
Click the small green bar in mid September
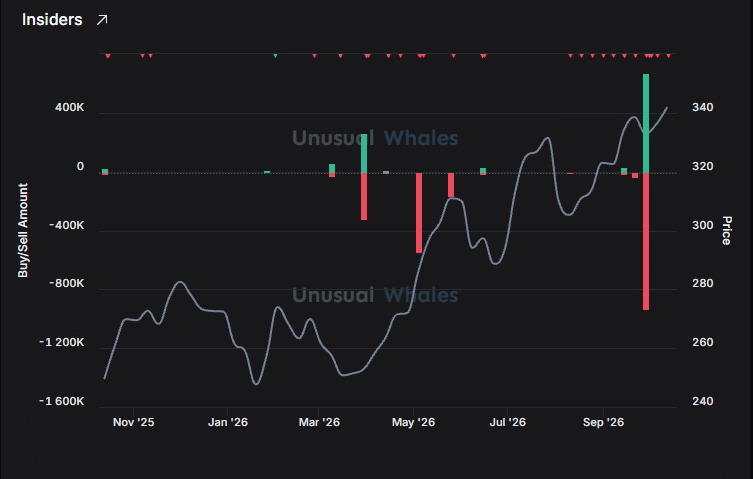click(624, 171)
